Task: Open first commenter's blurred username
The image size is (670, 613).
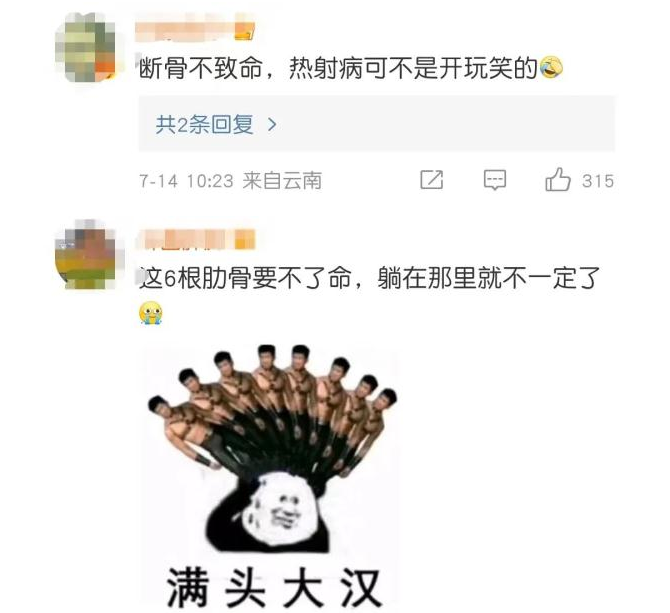Action: click(195, 27)
